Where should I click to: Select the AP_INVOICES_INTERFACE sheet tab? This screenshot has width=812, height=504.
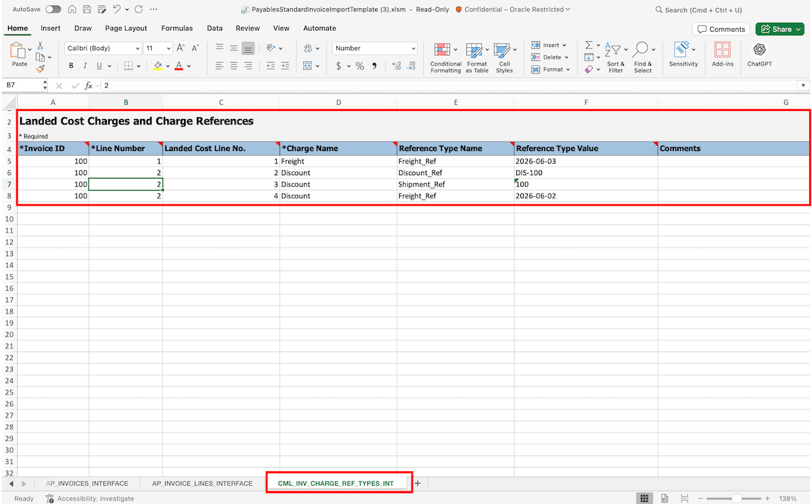(x=87, y=483)
